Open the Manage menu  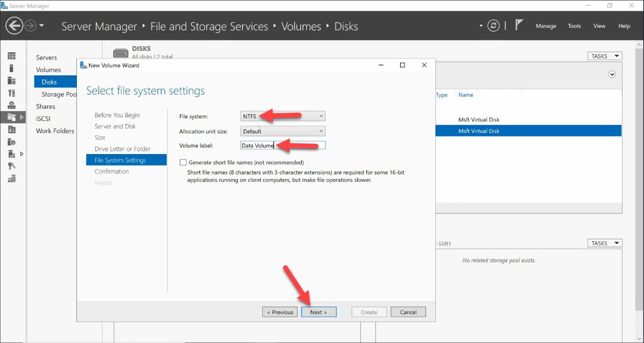tap(546, 26)
